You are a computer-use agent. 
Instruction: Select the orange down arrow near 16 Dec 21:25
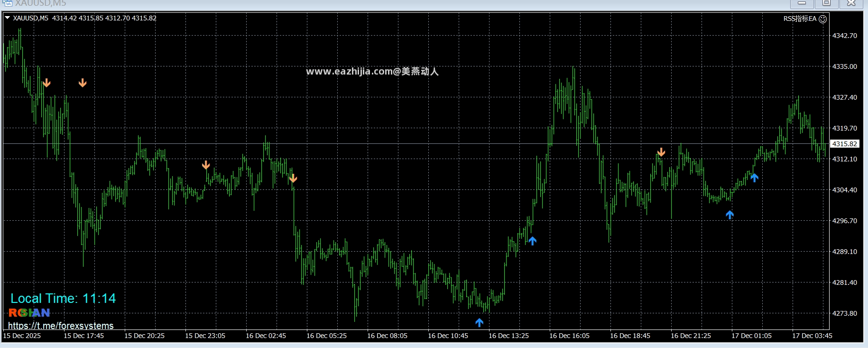click(x=661, y=152)
